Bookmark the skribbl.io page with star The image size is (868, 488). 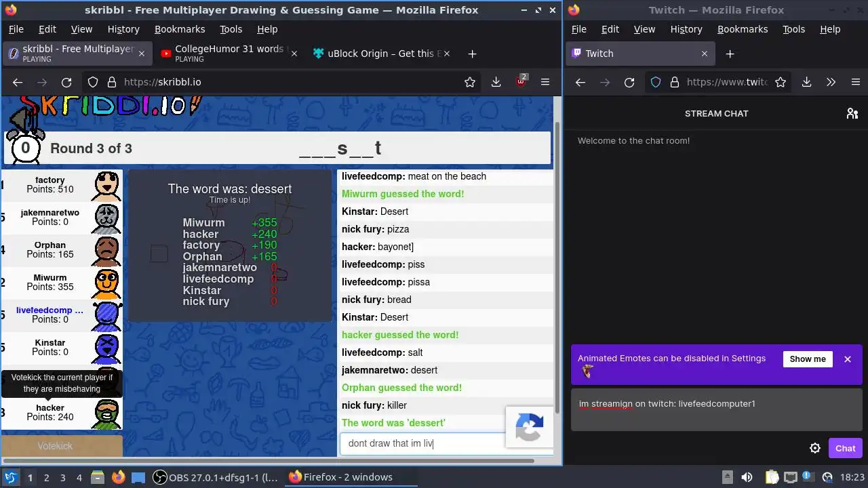pyautogui.click(x=470, y=82)
